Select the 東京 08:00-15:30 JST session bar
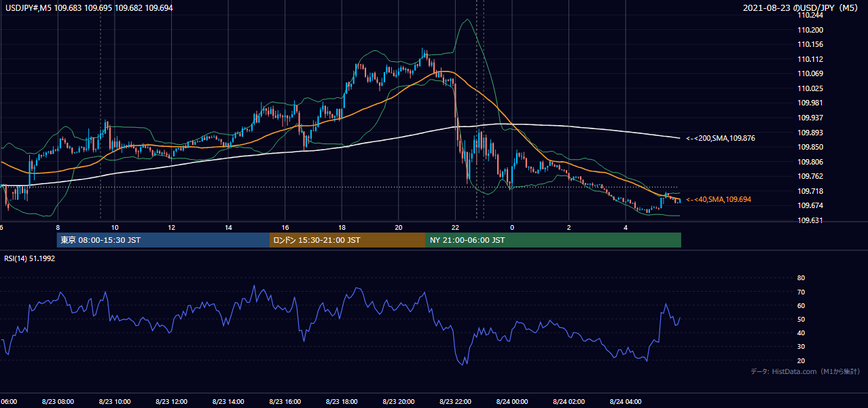Image resolution: width=868 pixels, height=408 pixels. coord(163,240)
